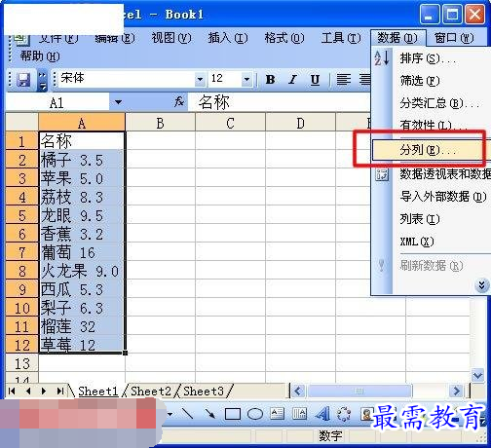Select cell containing 香蕉 3.2
This screenshot has width=491, height=448.
[x=82, y=234]
